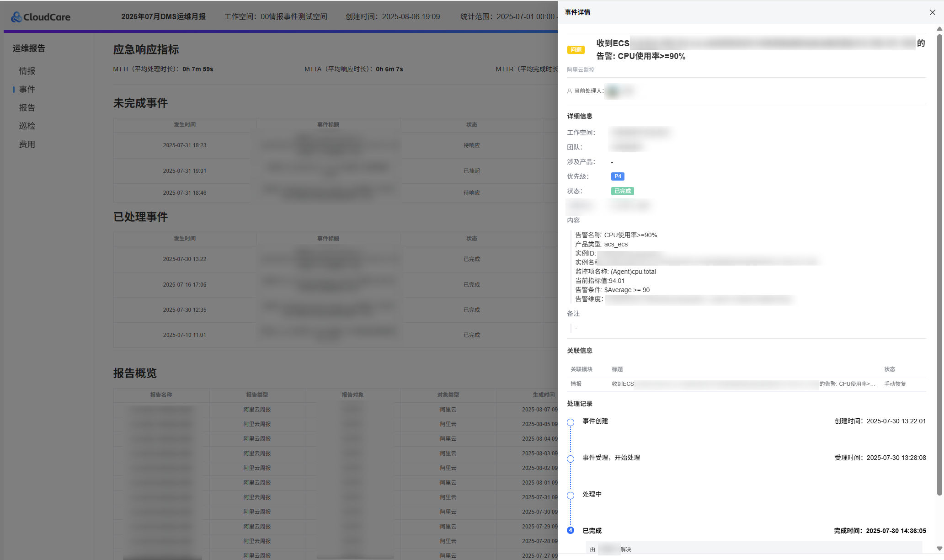Image resolution: width=944 pixels, height=560 pixels.
Task: Open 情报 in the sidebar
Action: (x=27, y=71)
